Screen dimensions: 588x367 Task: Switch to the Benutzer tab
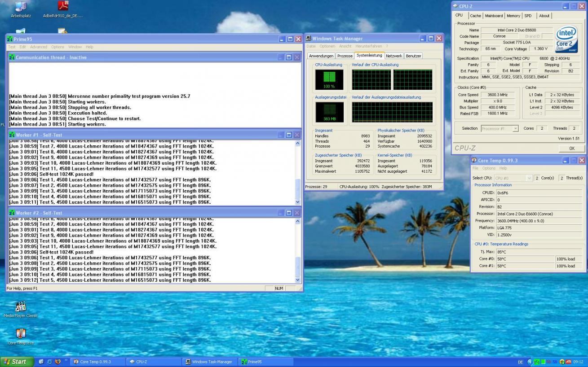click(413, 56)
